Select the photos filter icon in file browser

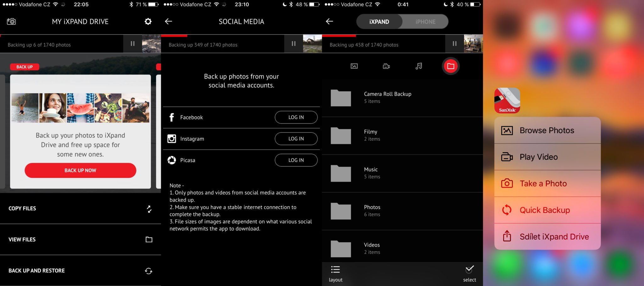(x=354, y=66)
